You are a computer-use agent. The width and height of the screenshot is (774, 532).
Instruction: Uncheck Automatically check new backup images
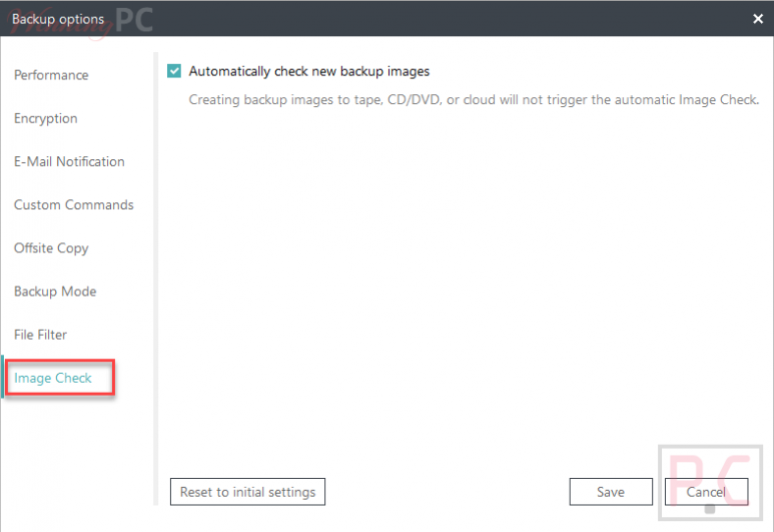tap(174, 71)
